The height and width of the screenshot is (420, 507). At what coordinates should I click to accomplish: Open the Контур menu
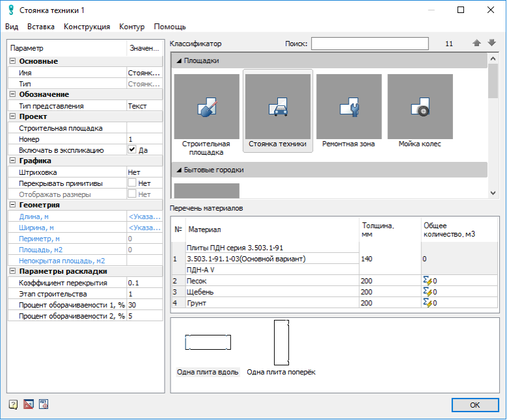tap(131, 27)
